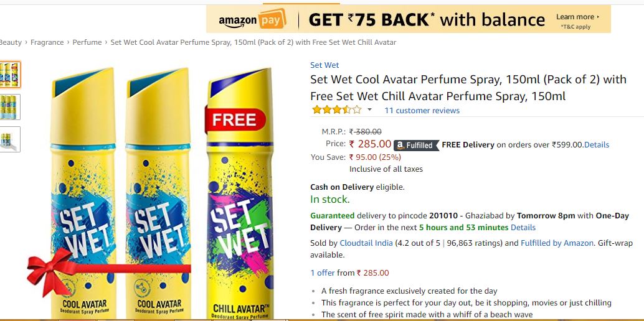Select the third product thumbnail

pyautogui.click(x=10, y=139)
